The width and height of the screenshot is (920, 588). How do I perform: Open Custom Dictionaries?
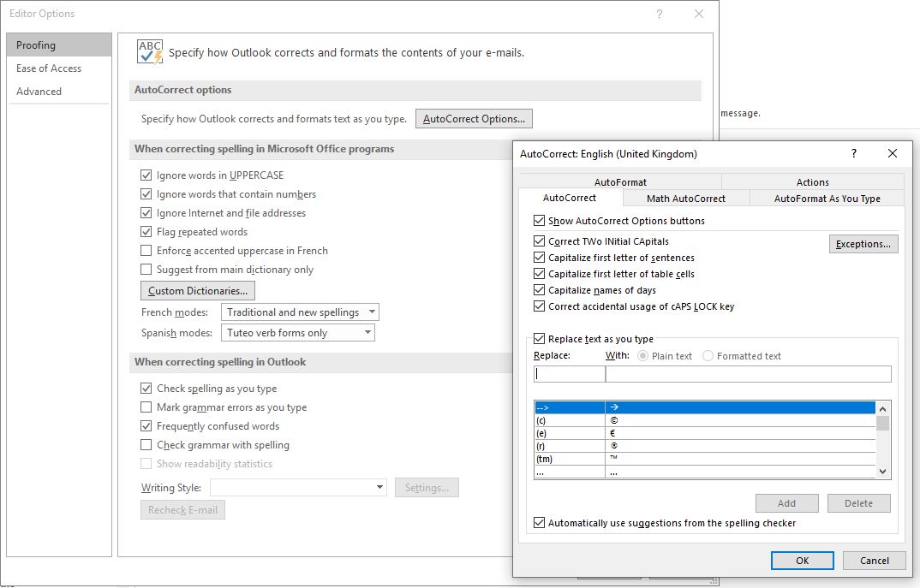[x=198, y=291]
